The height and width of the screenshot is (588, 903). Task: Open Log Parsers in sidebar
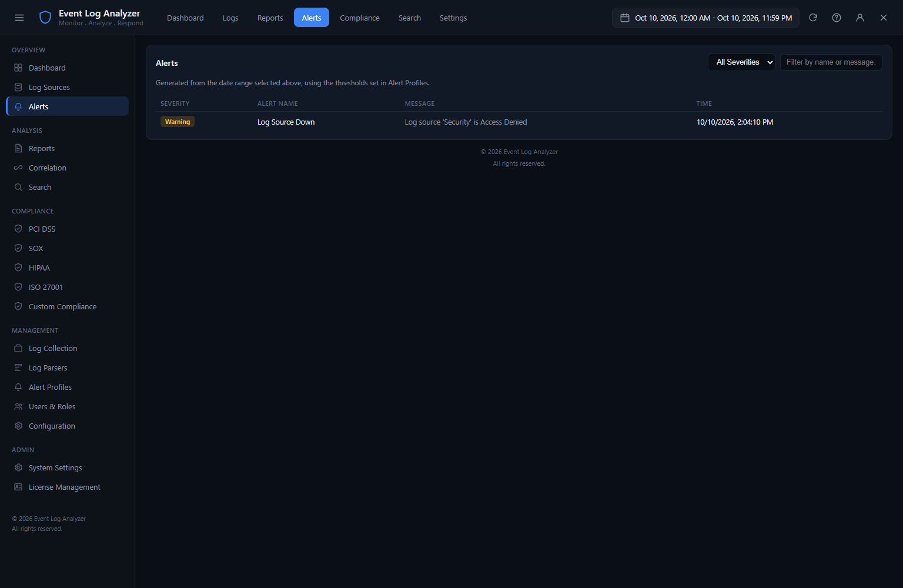67,367
